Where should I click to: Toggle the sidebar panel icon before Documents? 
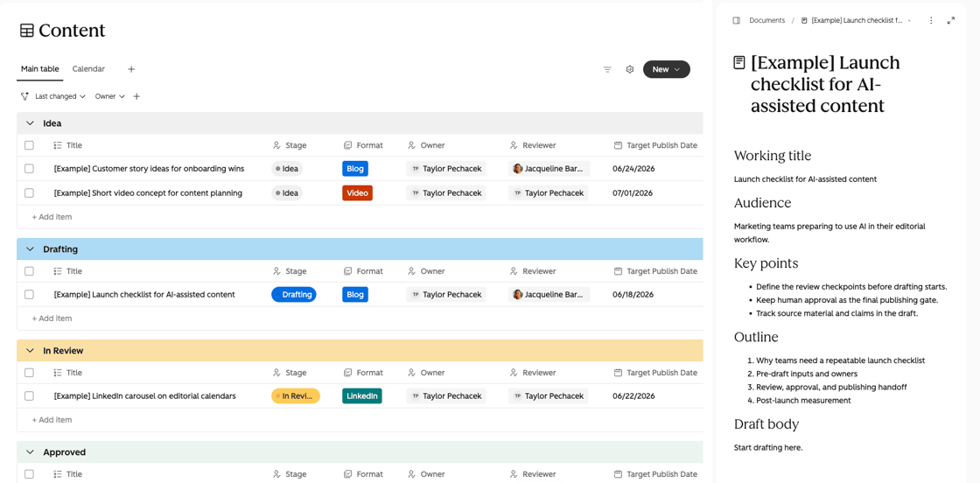tap(736, 21)
